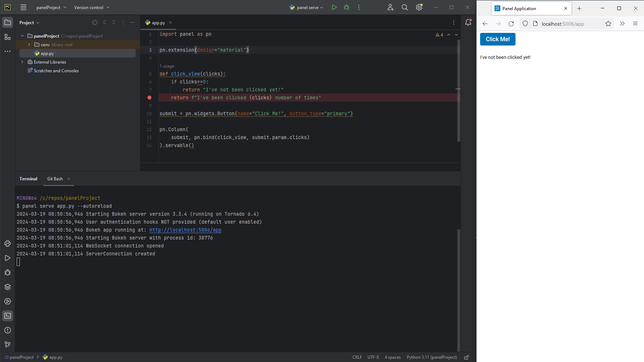Image resolution: width=644 pixels, height=362 pixels.
Task: Open more run actions menu
Action: click(x=359, y=7)
